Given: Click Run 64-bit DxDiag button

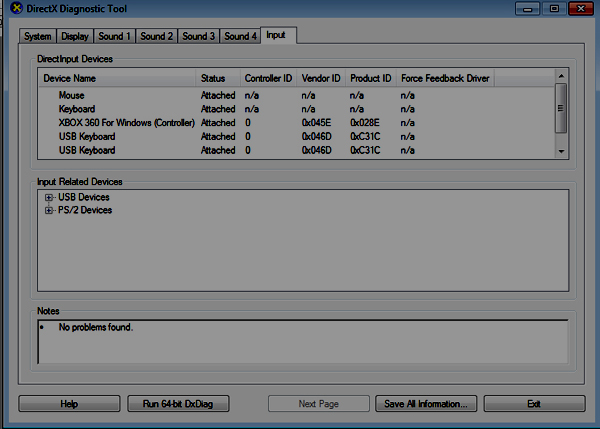Looking at the screenshot, I should click(178, 404).
